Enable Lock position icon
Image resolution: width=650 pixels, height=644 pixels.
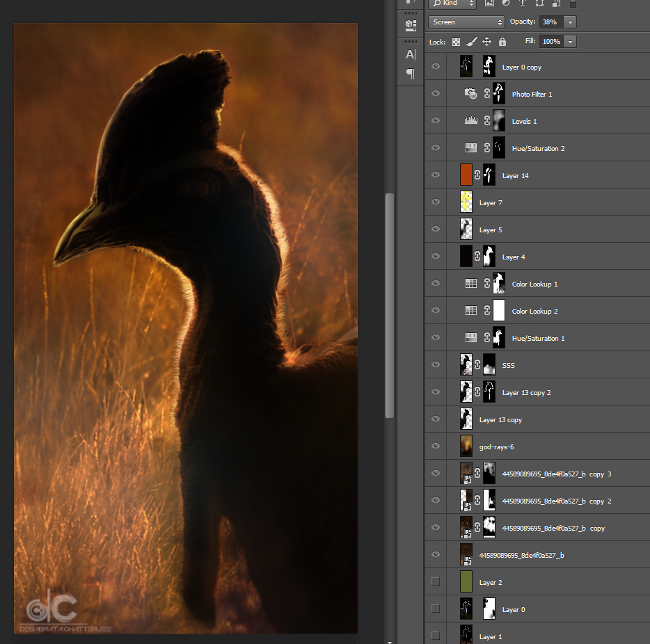[486, 42]
